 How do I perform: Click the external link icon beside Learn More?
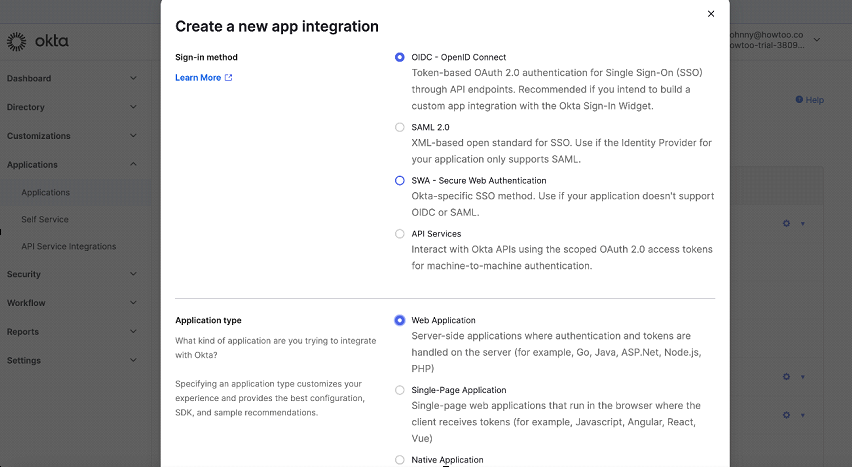click(228, 78)
